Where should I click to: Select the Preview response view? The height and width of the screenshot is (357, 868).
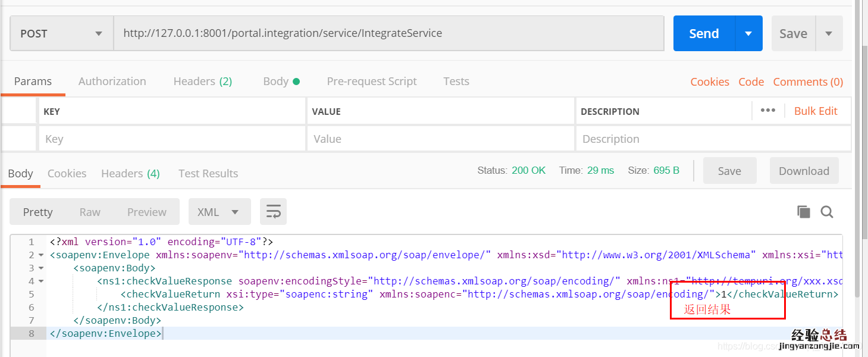click(x=146, y=212)
